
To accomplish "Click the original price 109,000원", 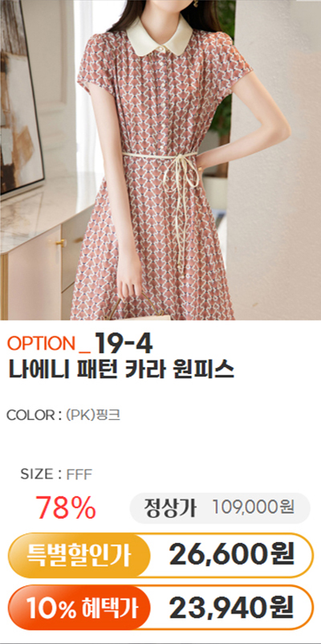I will (254, 508).
